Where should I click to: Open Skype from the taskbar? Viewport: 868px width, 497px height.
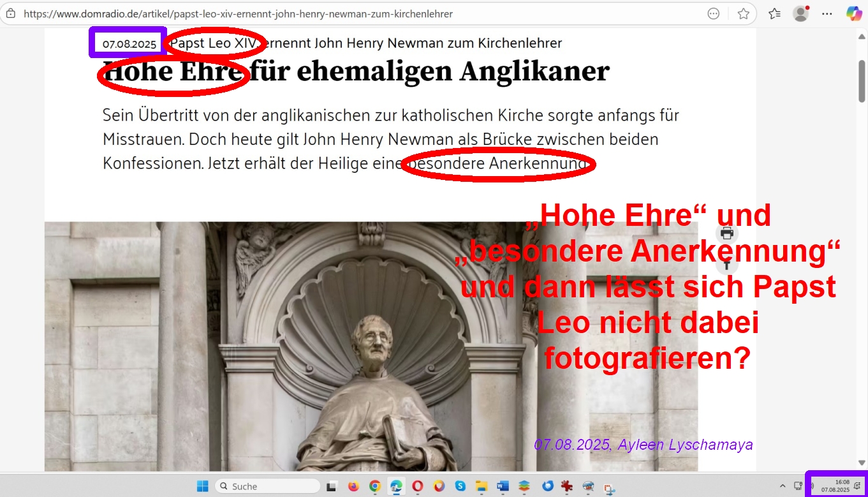[x=460, y=486]
